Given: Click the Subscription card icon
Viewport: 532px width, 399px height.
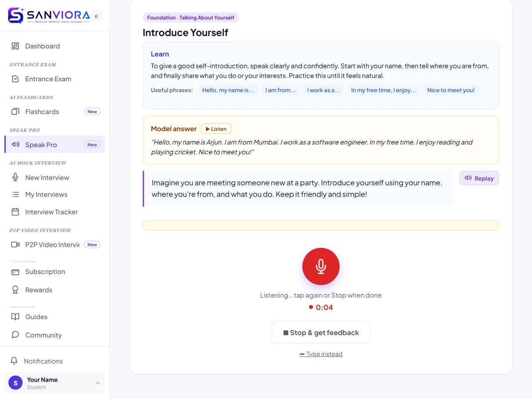Looking at the screenshot, I should [x=16, y=272].
